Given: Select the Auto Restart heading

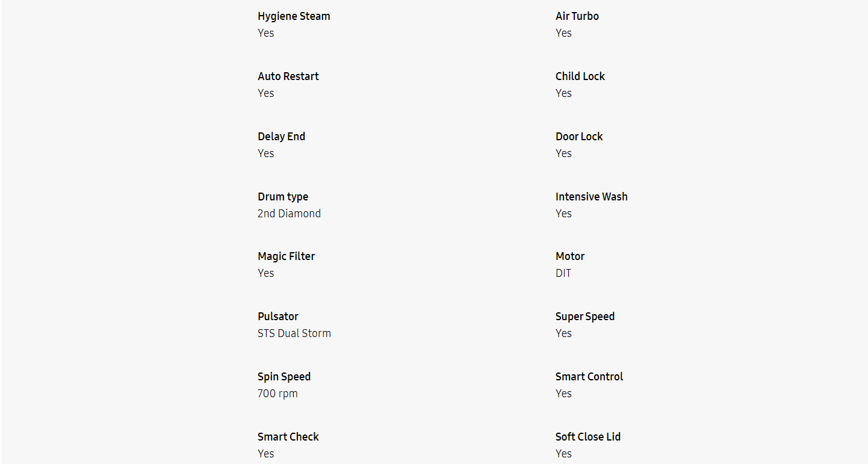Looking at the screenshot, I should click(x=288, y=76).
